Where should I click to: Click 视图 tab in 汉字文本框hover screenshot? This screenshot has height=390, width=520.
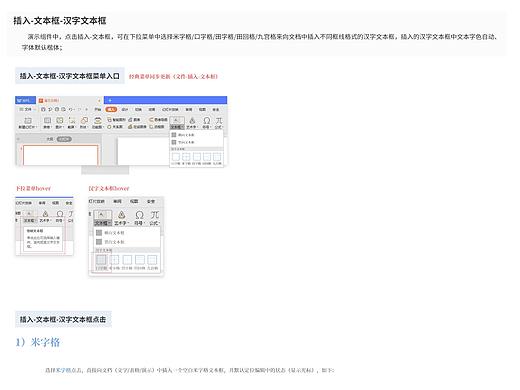(x=134, y=201)
